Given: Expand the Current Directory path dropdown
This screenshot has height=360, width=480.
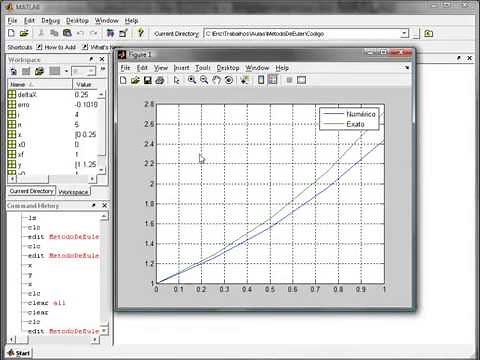Looking at the screenshot, I should click(x=404, y=33).
